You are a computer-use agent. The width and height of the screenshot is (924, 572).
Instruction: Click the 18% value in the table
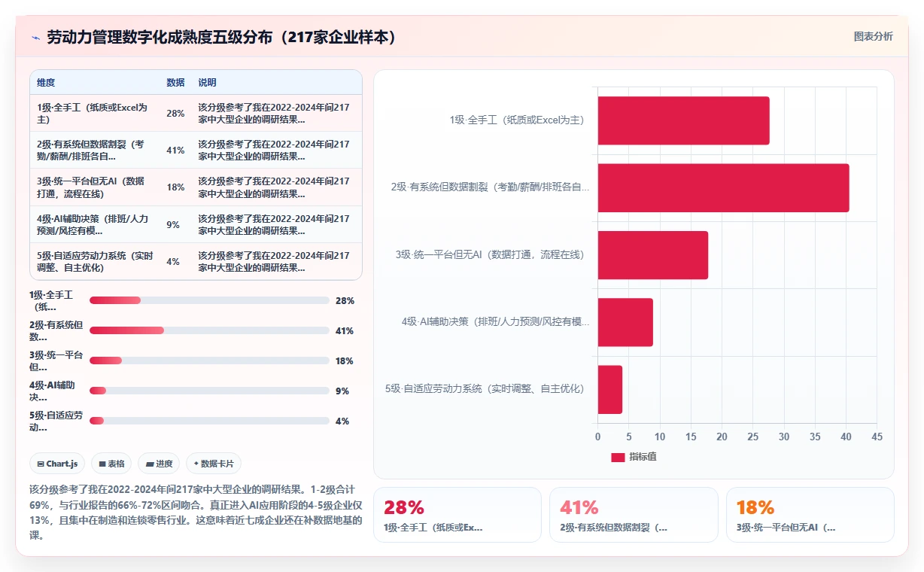coord(175,187)
